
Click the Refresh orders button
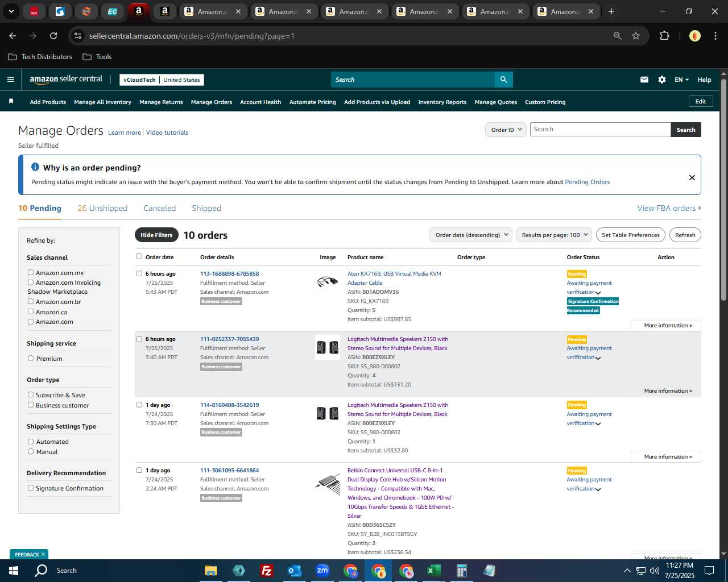685,235
